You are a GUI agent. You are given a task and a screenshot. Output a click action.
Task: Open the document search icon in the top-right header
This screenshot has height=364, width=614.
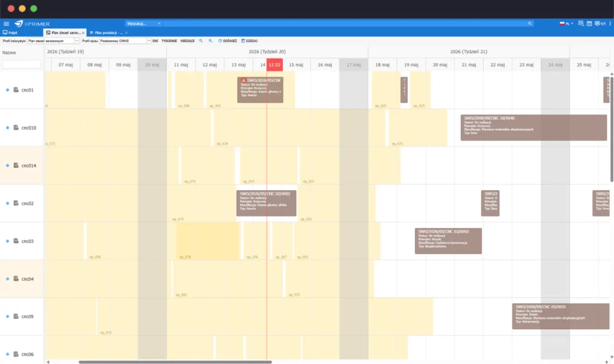click(x=580, y=23)
